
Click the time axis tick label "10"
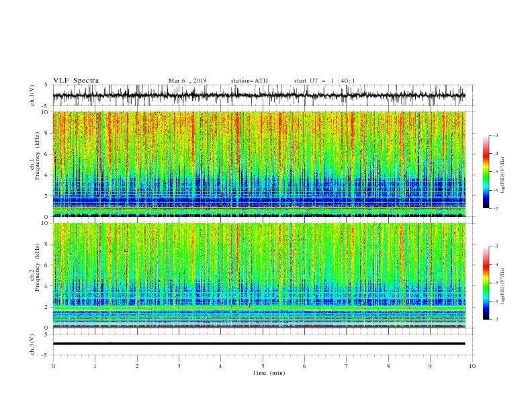point(472,366)
